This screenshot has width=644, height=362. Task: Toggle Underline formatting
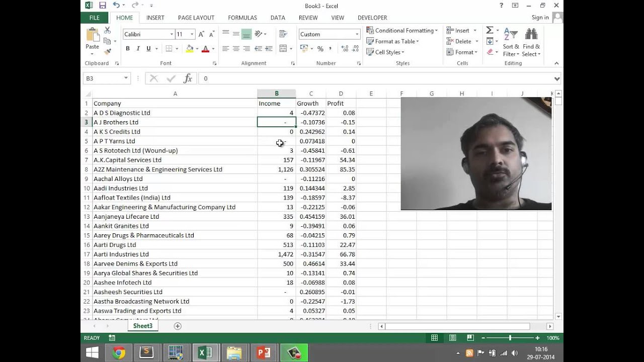tap(148, 49)
